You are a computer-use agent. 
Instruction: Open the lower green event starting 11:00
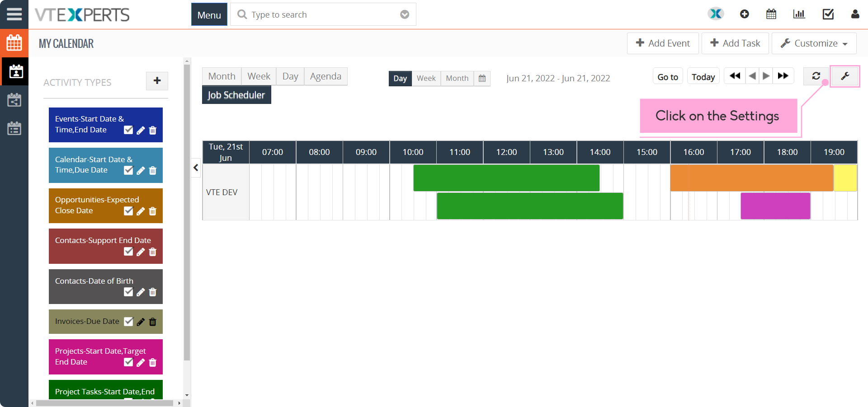click(x=530, y=206)
